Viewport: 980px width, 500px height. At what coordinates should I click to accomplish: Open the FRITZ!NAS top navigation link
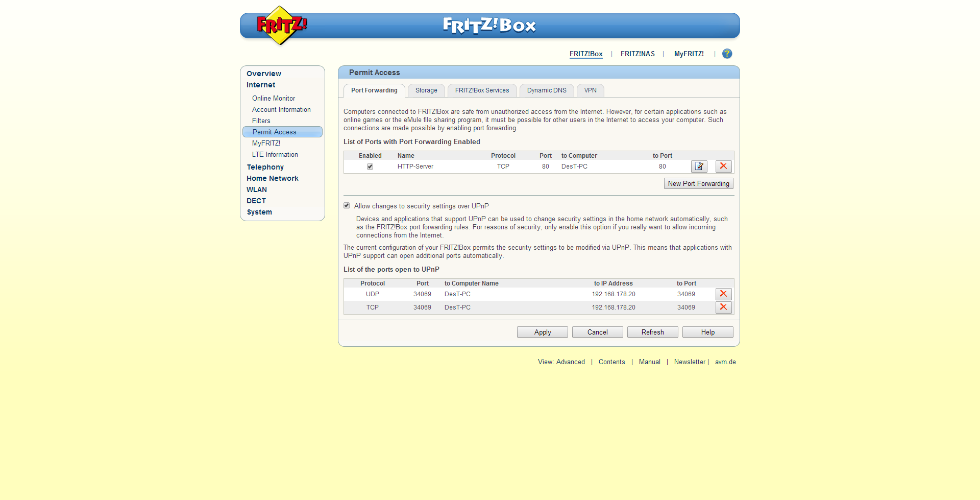click(638, 54)
